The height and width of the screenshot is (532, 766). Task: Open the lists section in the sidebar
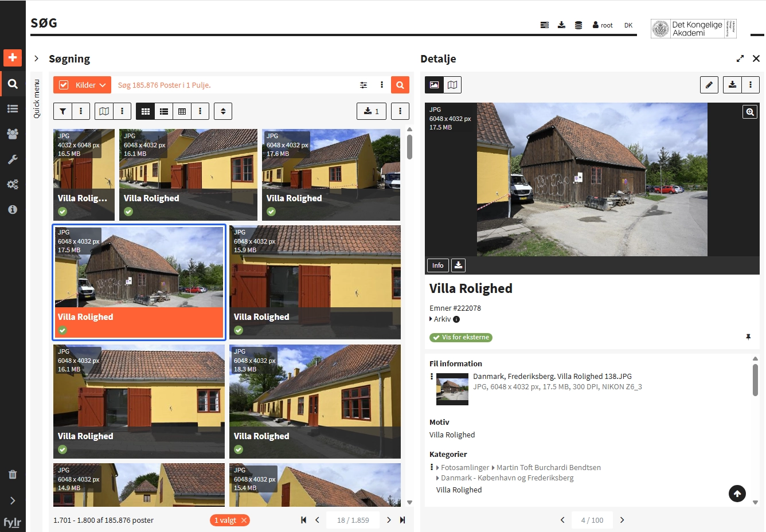click(13, 108)
